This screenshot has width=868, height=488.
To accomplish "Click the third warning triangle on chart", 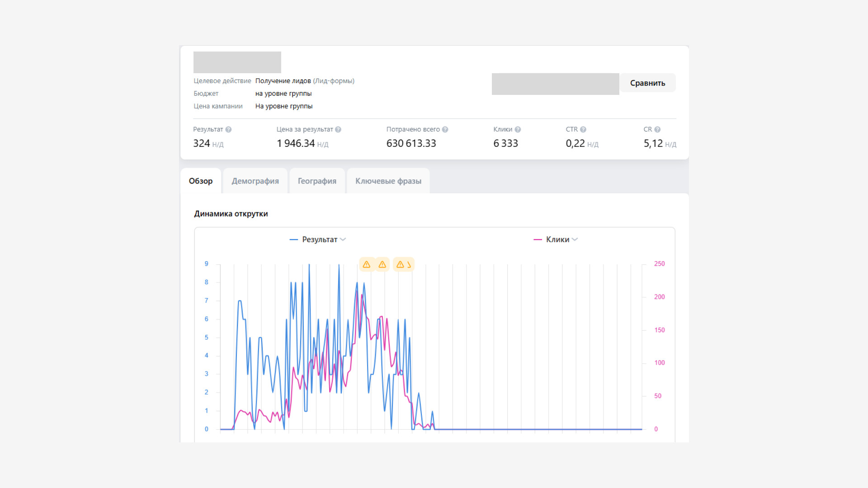I will (400, 264).
